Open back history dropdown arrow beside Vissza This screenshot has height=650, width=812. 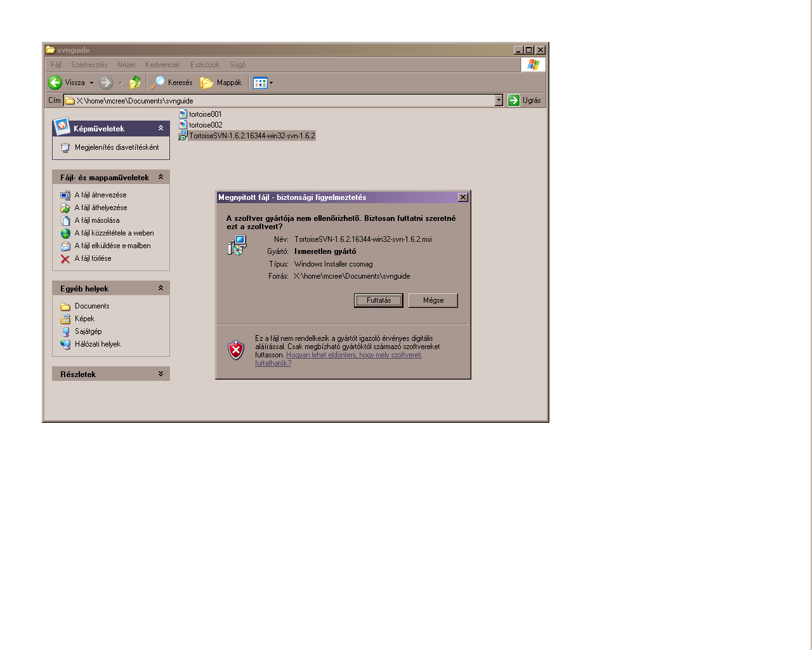[x=91, y=83]
